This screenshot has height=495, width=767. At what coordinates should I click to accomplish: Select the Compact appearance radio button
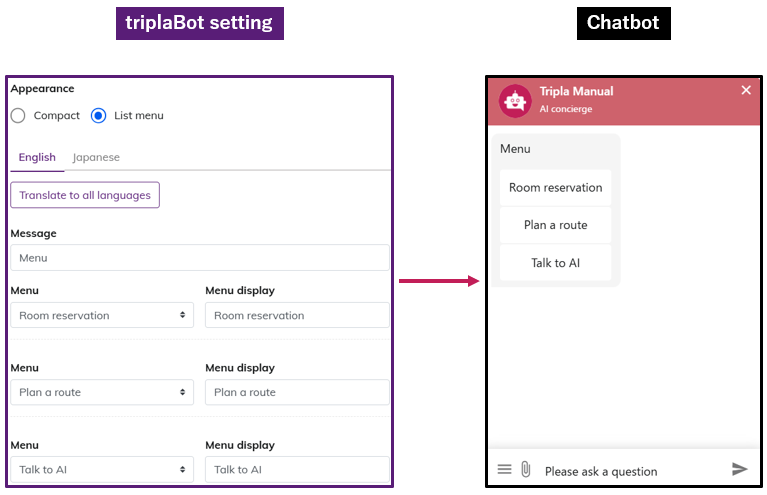point(18,115)
